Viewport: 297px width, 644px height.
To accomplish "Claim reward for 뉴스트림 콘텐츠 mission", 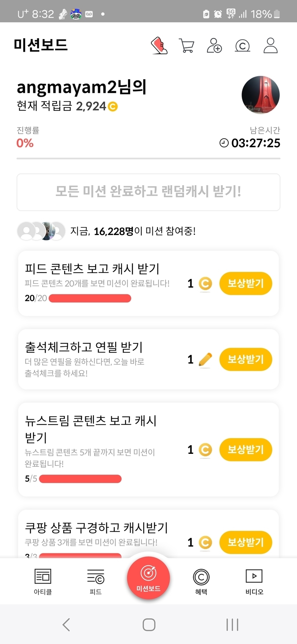I will click(245, 450).
